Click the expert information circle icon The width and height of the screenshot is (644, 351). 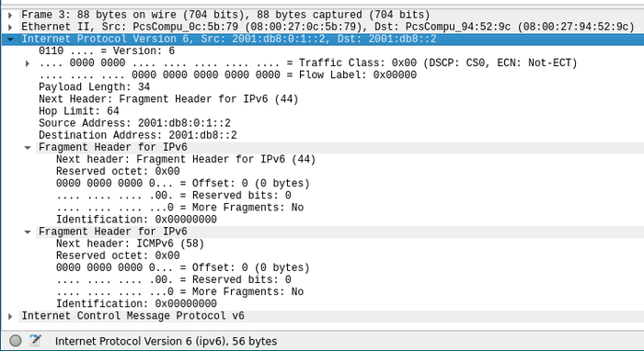point(16,341)
